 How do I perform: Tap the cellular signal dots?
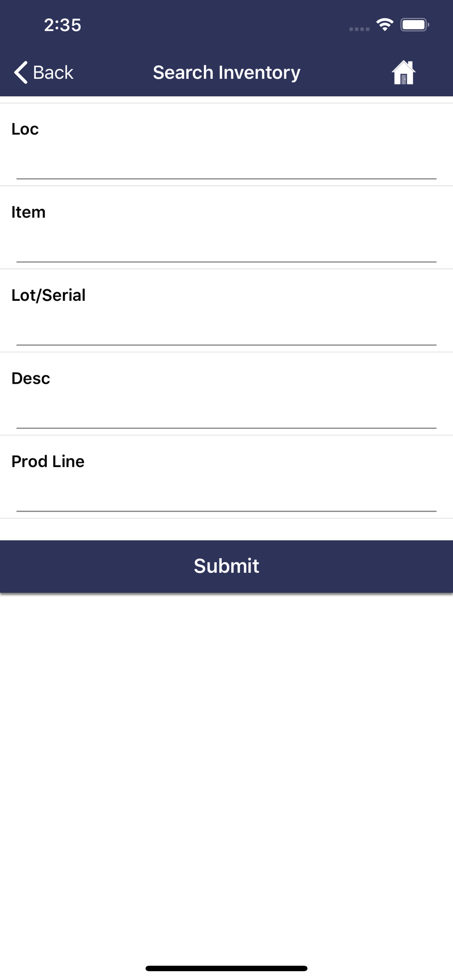click(x=359, y=29)
